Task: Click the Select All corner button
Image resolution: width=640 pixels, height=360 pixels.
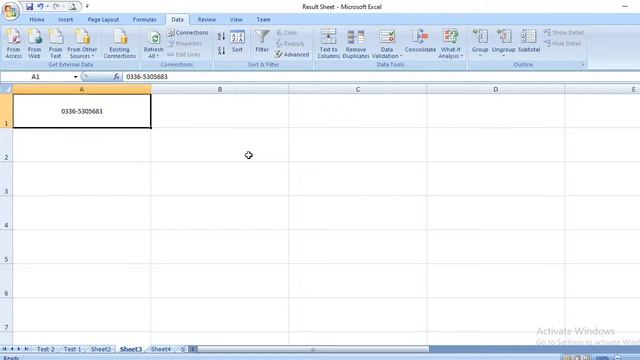Action: coord(6,89)
